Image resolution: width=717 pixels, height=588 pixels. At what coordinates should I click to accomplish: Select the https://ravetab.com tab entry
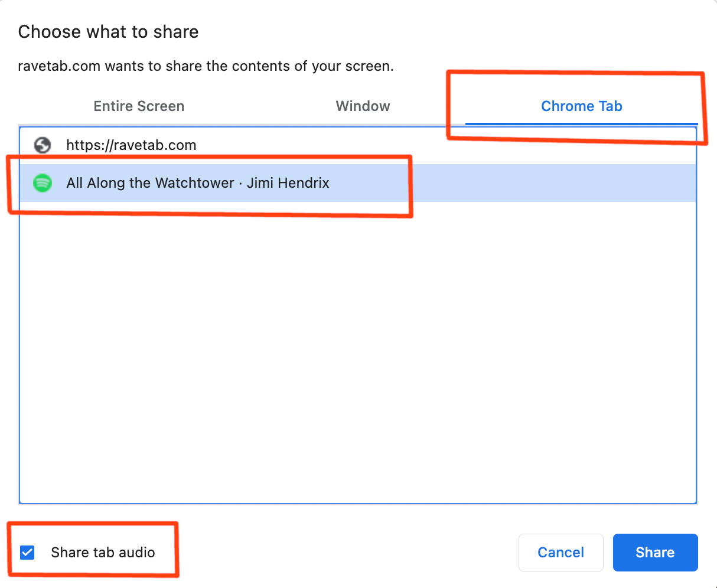coord(358,145)
